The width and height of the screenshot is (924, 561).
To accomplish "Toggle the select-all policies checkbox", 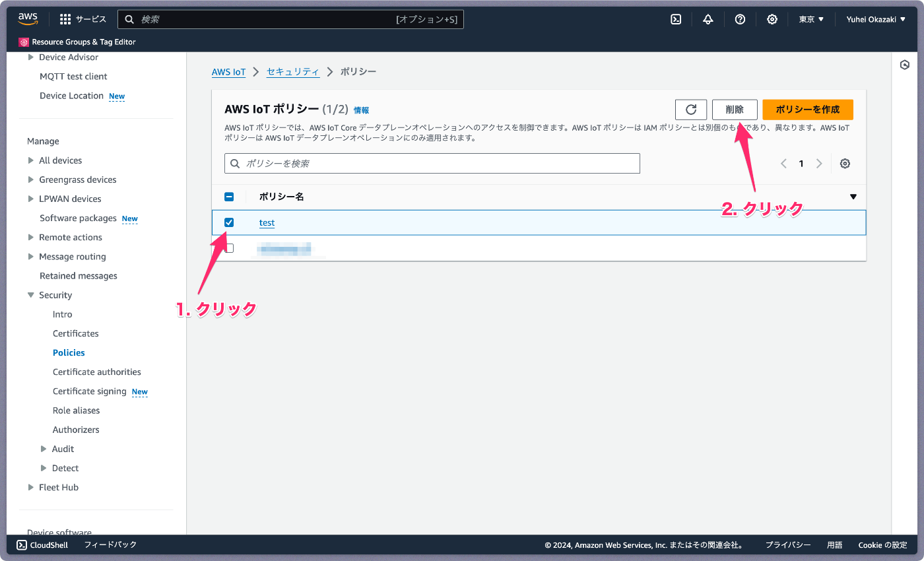I will coord(229,197).
